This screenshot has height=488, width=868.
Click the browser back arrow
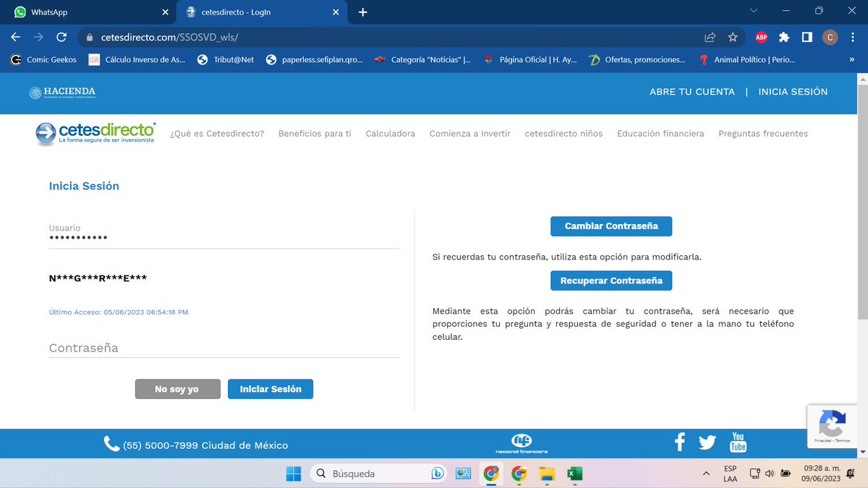coord(15,37)
